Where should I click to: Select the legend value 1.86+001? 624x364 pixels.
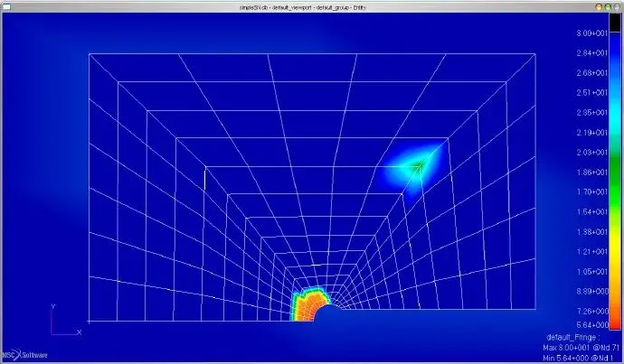(591, 173)
